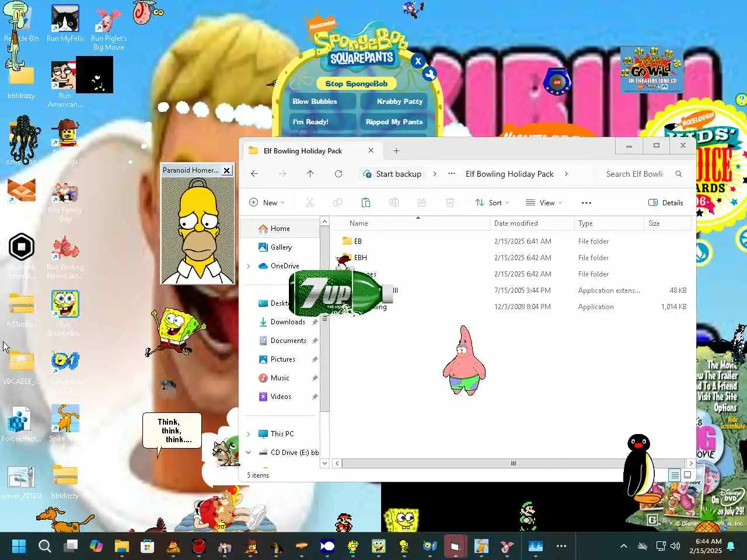Image resolution: width=747 pixels, height=560 pixels.
Task: Open File Explorer from the taskbar
Action: pyautogui.click(x=121, y=546)
